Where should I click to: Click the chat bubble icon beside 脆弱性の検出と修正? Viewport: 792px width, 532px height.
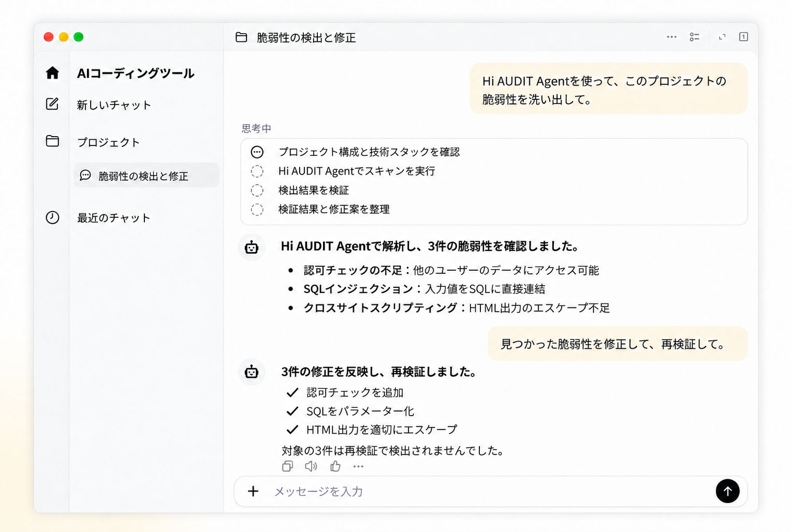[x=85, y=175]
